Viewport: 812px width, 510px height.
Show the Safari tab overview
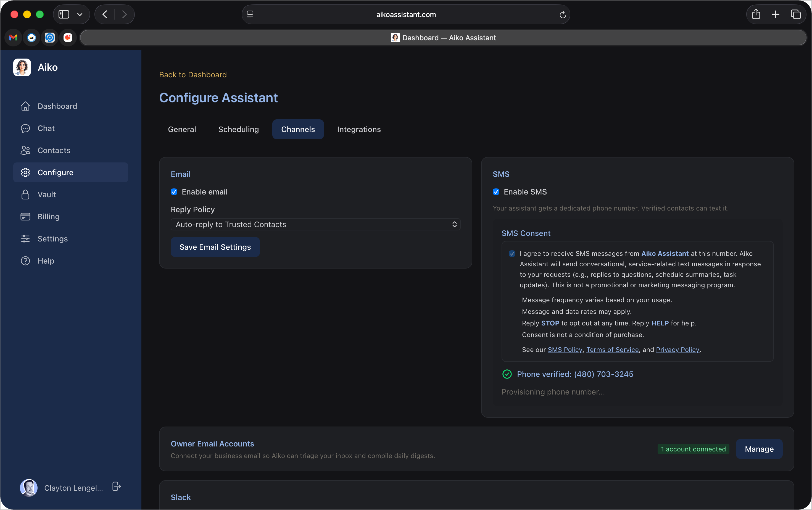tap(795, 14)
